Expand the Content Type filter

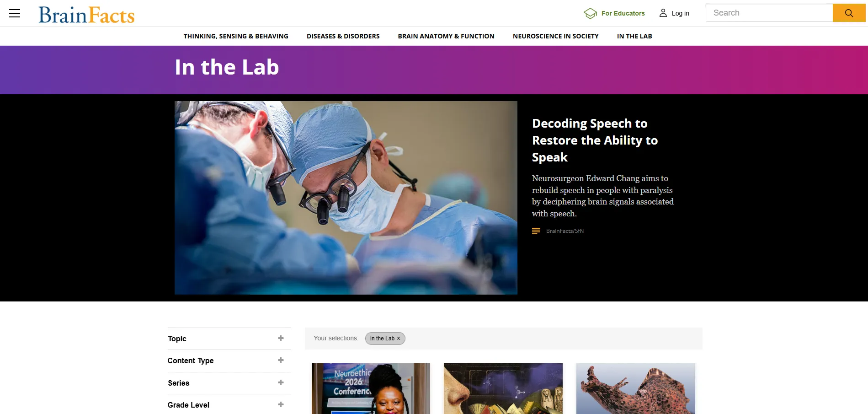point(281,360)
